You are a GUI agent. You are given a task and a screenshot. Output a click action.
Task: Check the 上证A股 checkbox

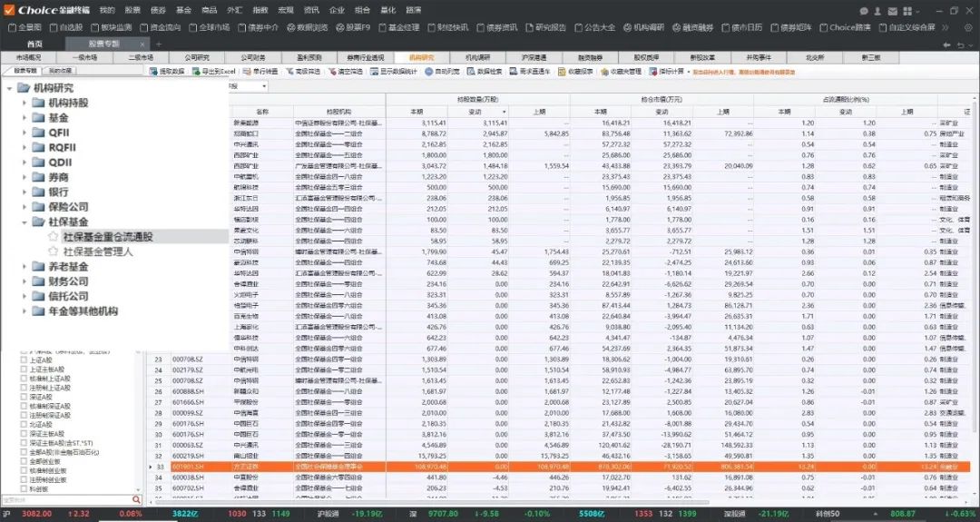tap(24, 360)
